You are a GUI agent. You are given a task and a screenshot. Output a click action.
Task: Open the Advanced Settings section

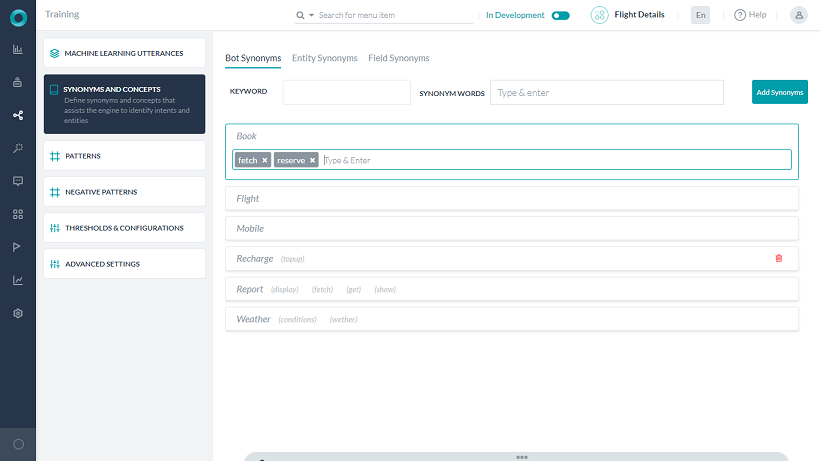pos(124,264)
